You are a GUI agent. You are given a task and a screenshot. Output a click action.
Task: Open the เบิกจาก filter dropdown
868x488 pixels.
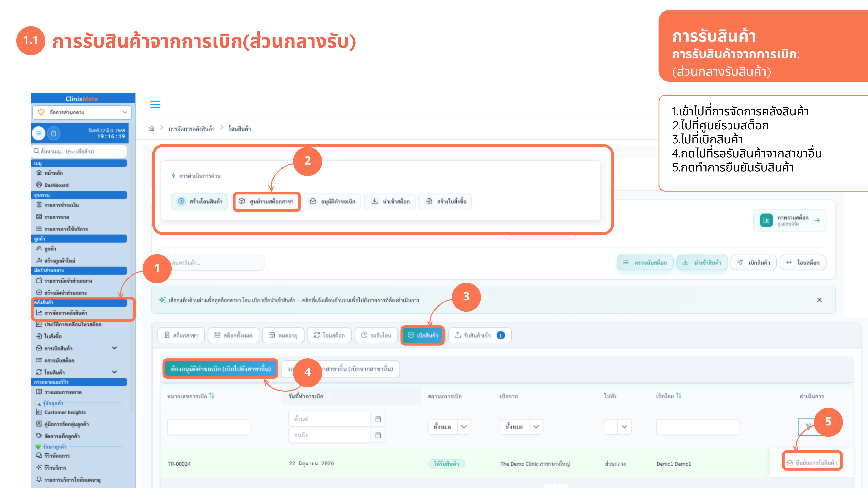click(521, 427)
